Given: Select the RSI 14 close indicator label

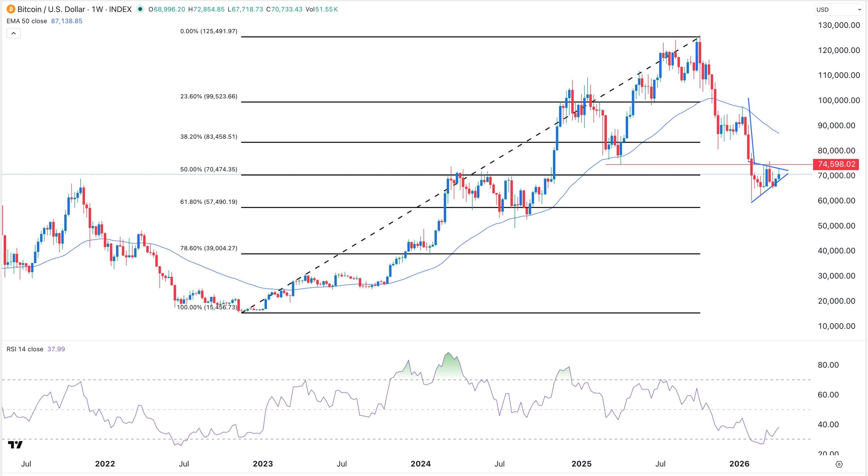Looking at the screenshot, I should pyautogui.click(x=25, y=349).
